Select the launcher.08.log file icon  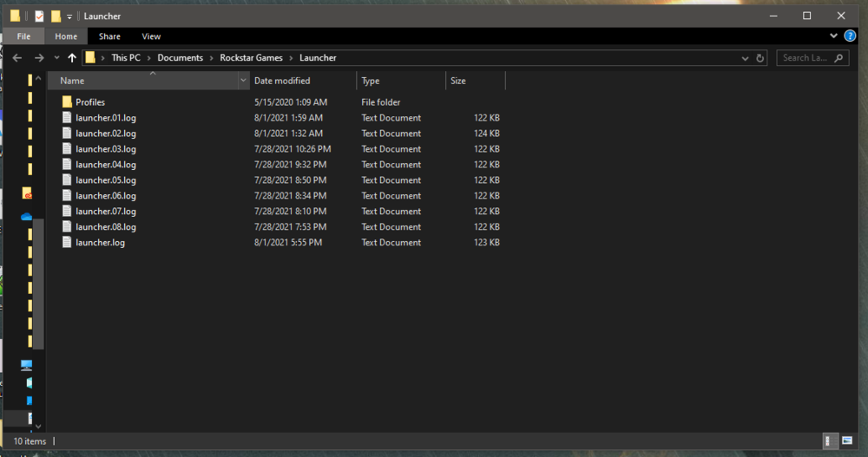[x=67, y=226]
